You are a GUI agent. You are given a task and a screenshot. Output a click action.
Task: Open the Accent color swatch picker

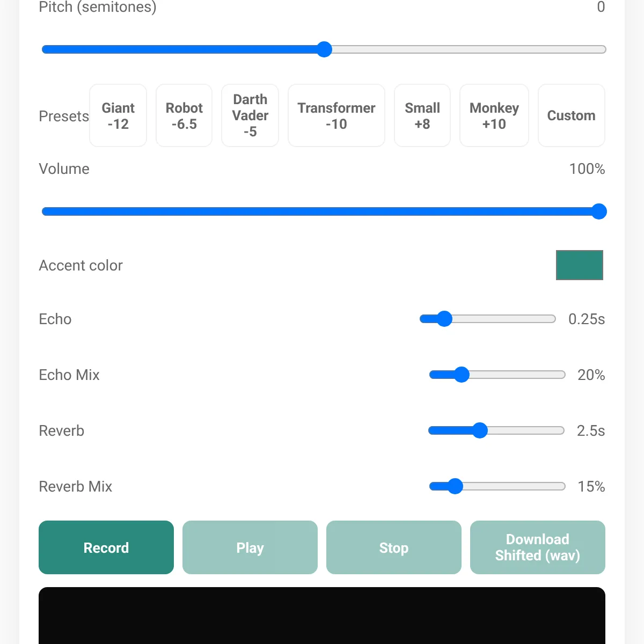[x=580, y=265]
